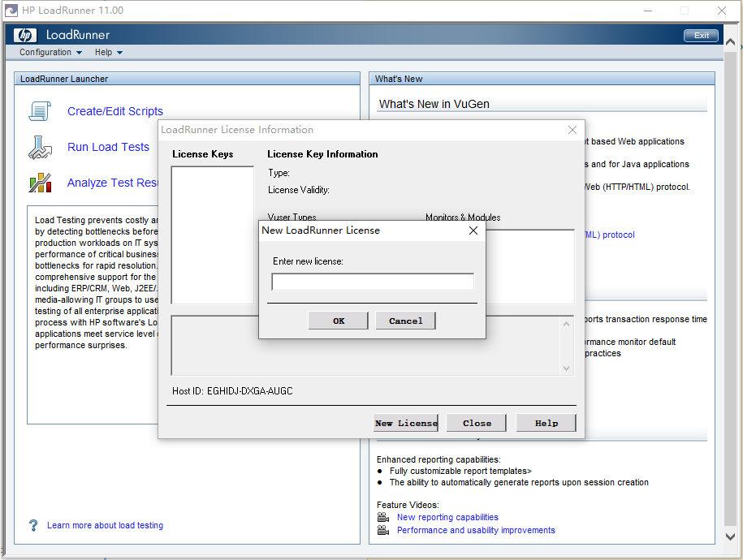The width and height of the screenshot is (743, 560).
Task: Click Help in License Information dialog
Action: tap(546, 423)
